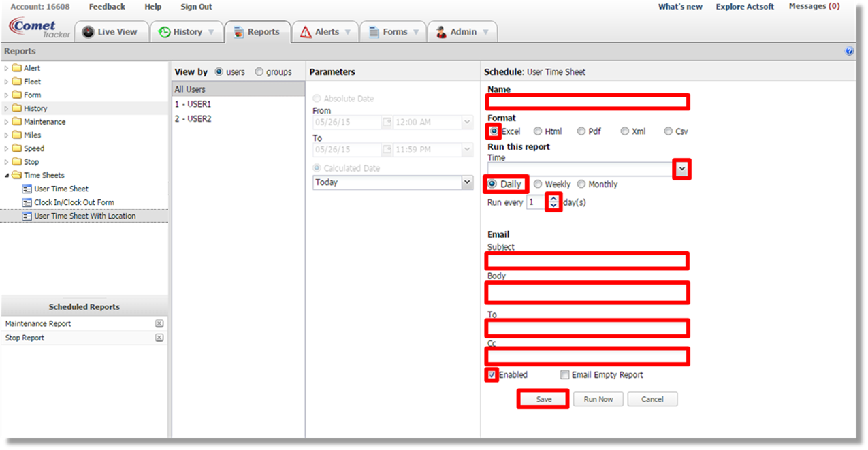Click the Form folder icon

click(17, 95)
